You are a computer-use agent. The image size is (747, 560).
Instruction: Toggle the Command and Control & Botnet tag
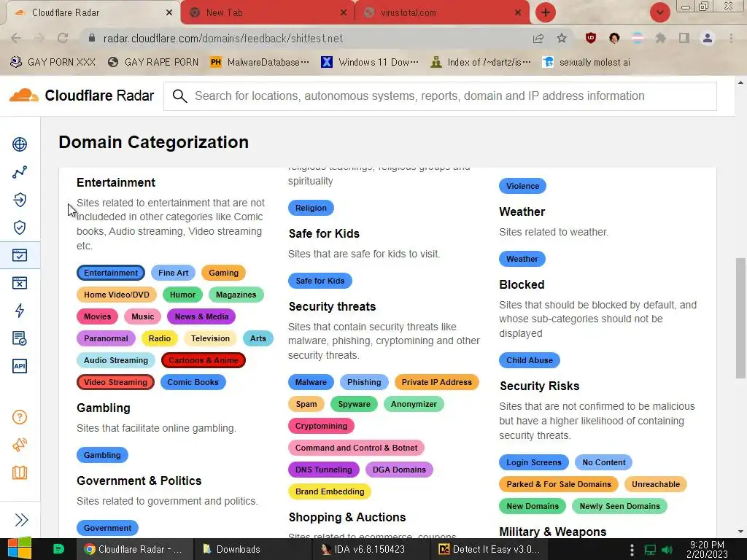point(356,448)
